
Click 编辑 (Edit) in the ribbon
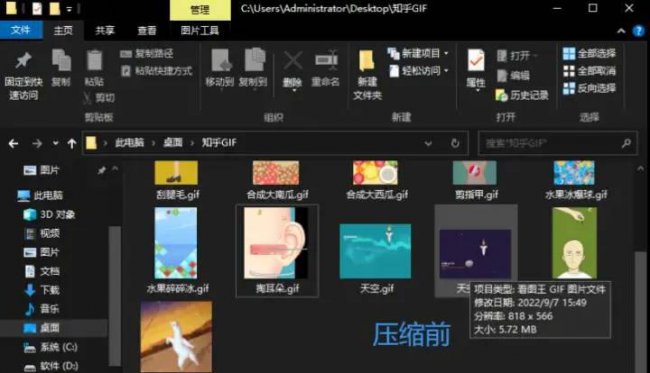tap(513, 75)
